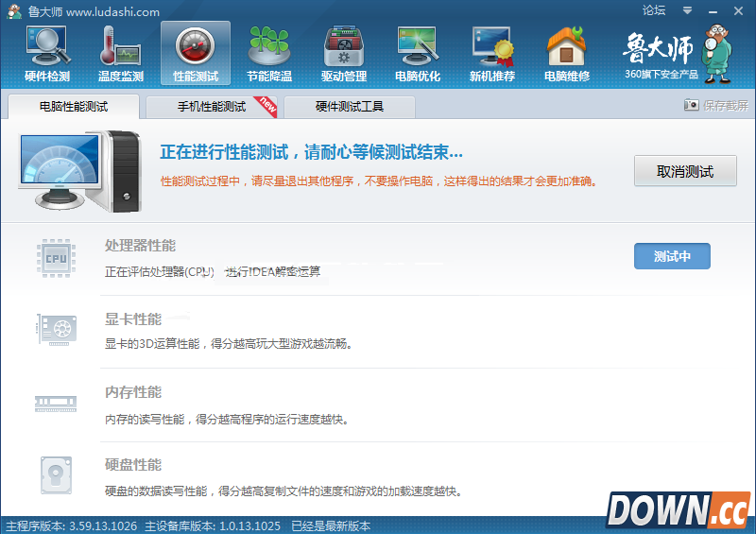Open the 温度监测 temperature monitor section
The height and width of the screenshot is (534, 756).
click(x=121, y=53)
